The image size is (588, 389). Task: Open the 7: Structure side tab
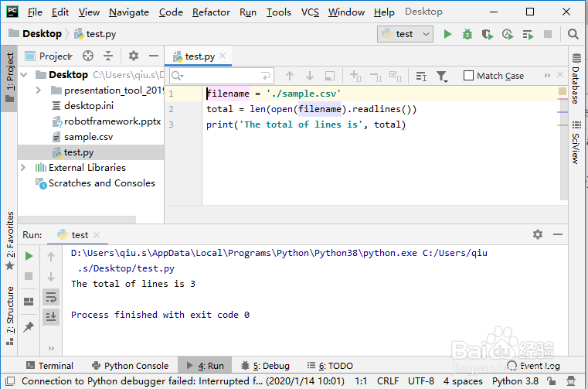point(9,316)
